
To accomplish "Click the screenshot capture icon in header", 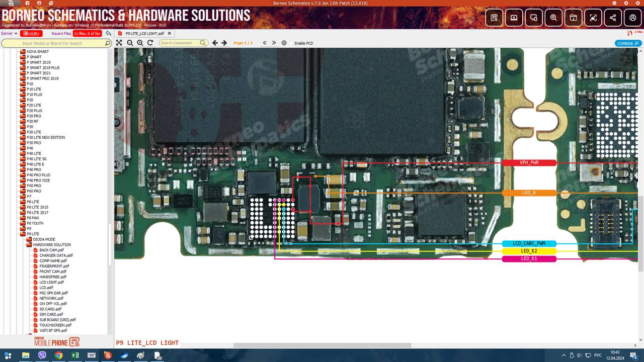I will (x=593, y=18).
